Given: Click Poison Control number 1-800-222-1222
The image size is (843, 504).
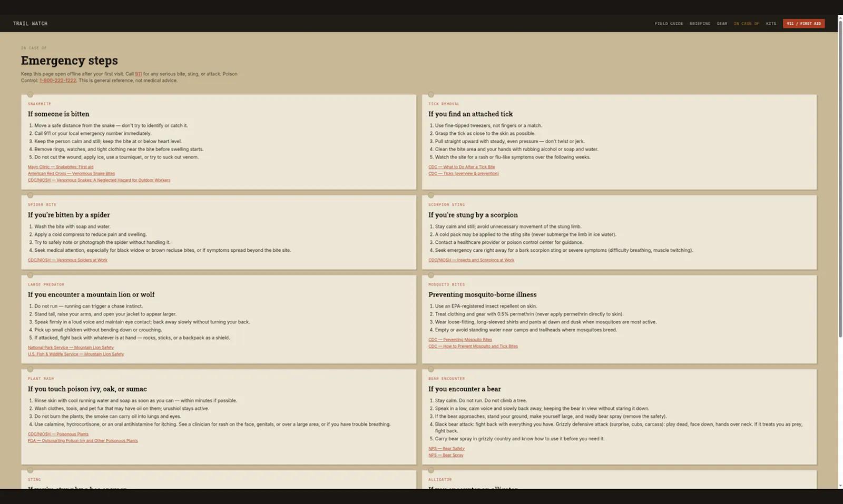Looking at the screenshot, I should point(57,81).
